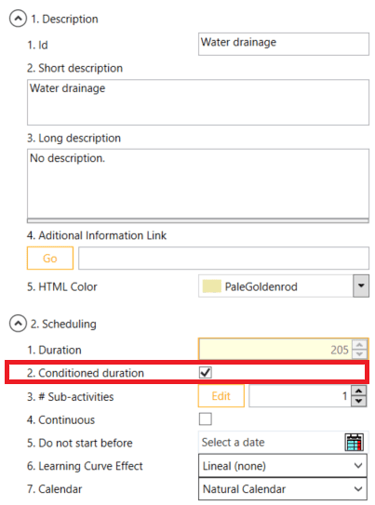Screen dimensions: 375x505
Task: Click inside the Short description text box
Action: click(198, 102)
